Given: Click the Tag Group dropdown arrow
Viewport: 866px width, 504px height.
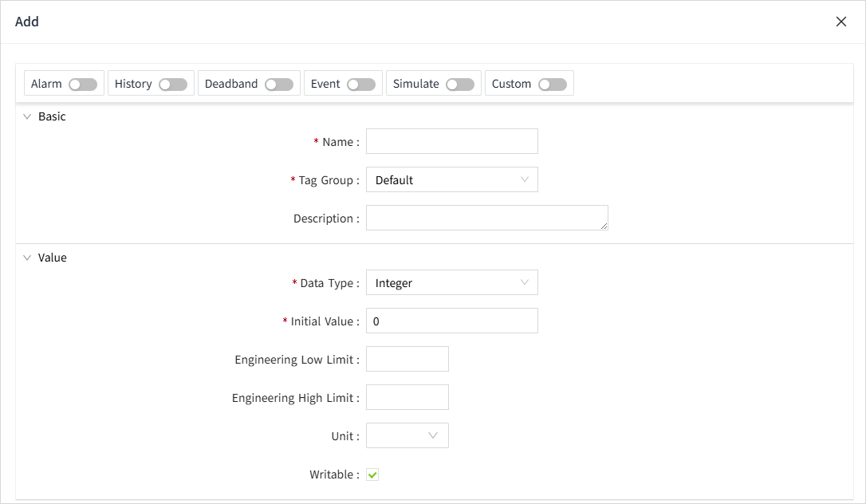Looking at the screenshot, I should tap(524, 180).
